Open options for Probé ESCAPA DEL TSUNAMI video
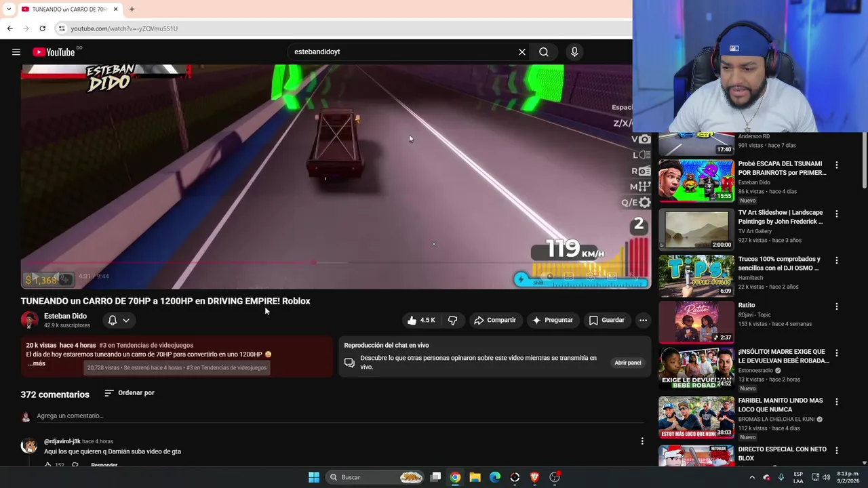Image resolution: width=868 pixels, height=488 pixels. (x=836, y=165)
